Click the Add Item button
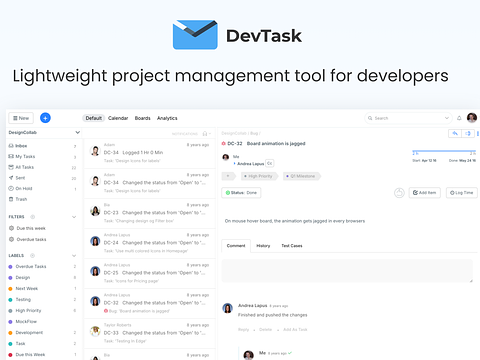The width and height of the screenshot is (480, 360). pos(425,193)
